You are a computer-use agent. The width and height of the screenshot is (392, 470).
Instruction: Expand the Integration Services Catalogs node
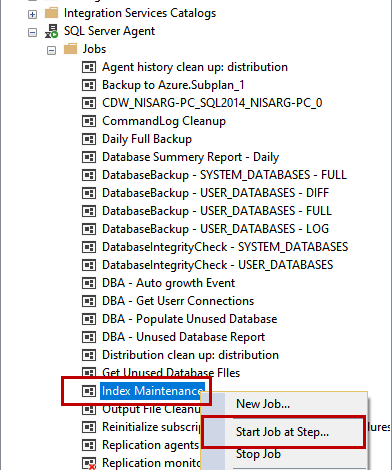(32, 14)
